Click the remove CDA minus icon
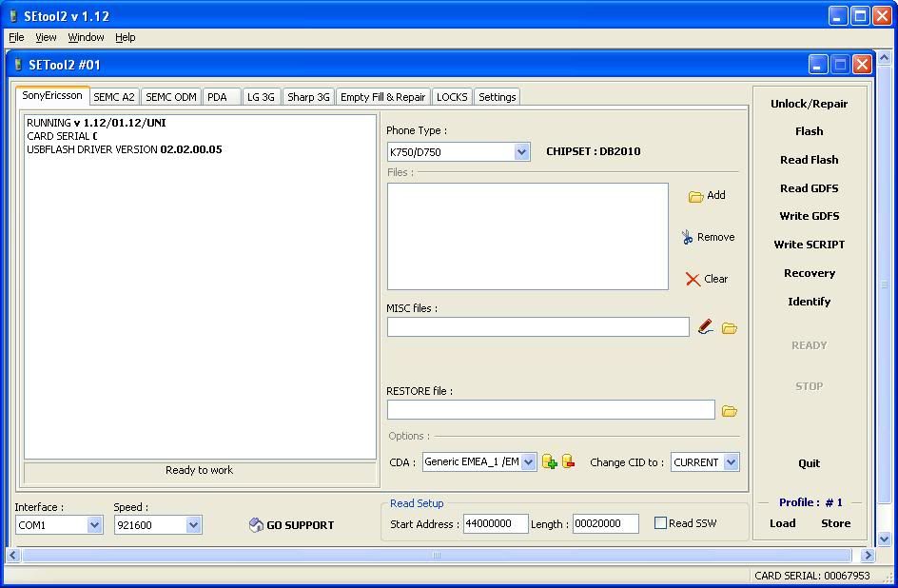898x588 pixels. click(568, 461)
